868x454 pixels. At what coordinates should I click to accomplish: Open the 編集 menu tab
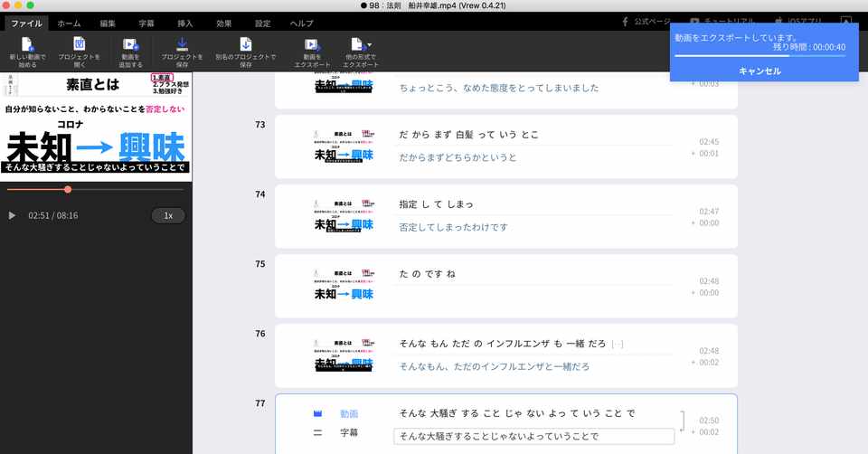point(108,24)
